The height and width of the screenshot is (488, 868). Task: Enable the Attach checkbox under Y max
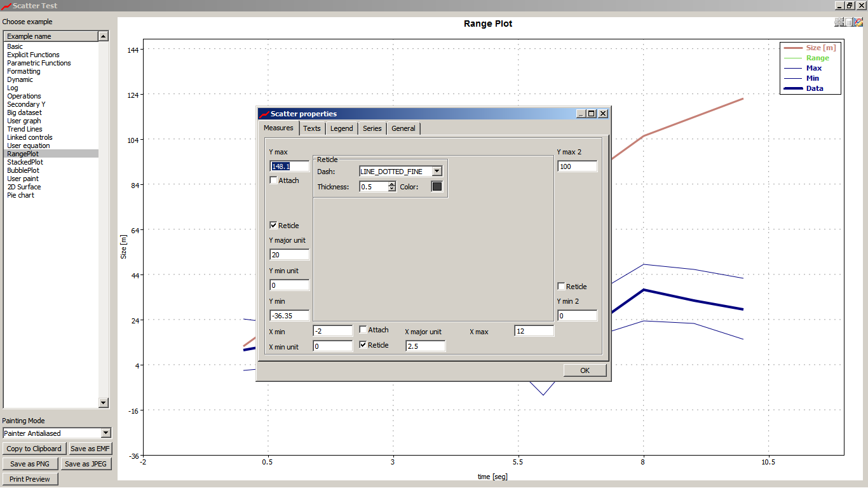pyautogui.click(x=274, y=180)
